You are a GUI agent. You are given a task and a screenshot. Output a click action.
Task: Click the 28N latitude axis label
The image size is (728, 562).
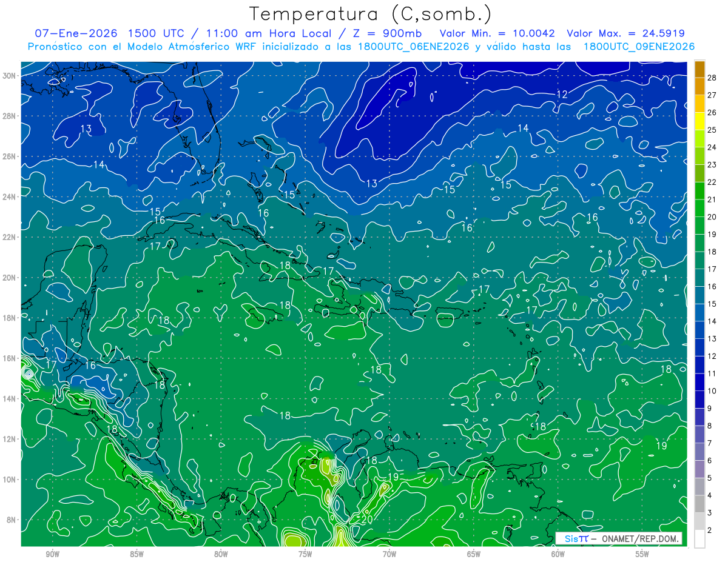tap(9, 116)
